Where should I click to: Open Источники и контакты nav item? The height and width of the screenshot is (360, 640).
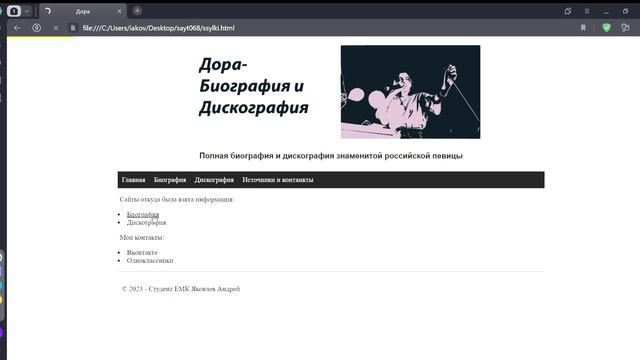[278, 180]
